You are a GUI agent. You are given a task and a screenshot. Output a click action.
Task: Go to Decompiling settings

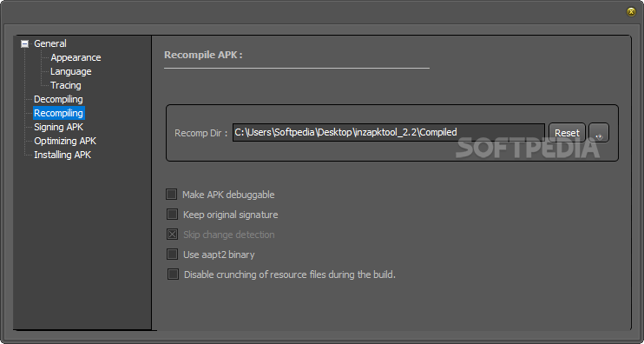[x=58, y=99]
